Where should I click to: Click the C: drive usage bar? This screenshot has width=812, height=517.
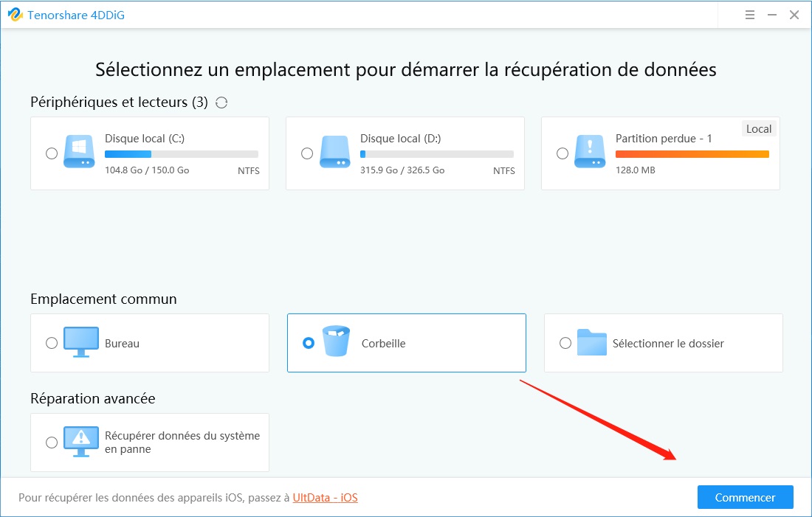coord(182,154)
